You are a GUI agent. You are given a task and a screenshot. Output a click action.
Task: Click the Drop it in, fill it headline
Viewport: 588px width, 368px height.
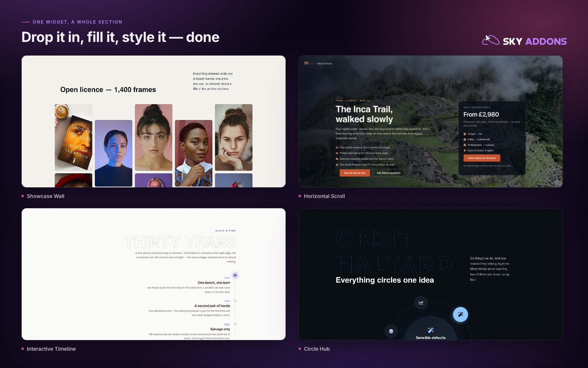click(120, 37)
